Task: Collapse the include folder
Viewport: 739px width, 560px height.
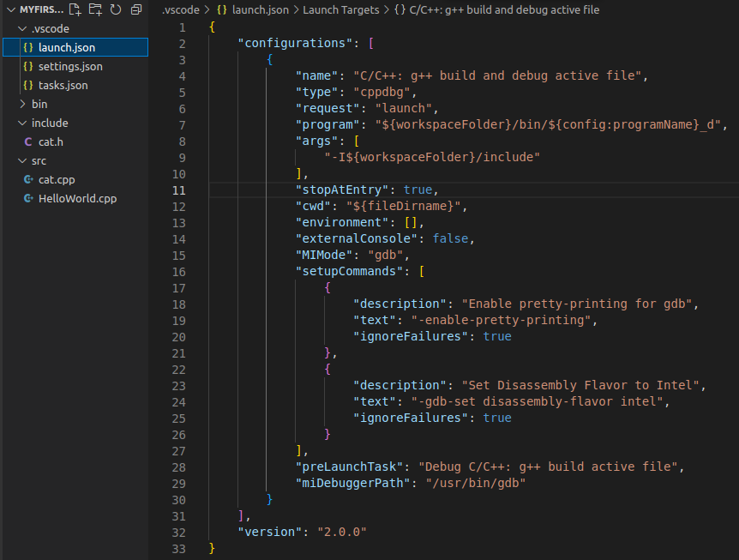Action: [22, 123]
